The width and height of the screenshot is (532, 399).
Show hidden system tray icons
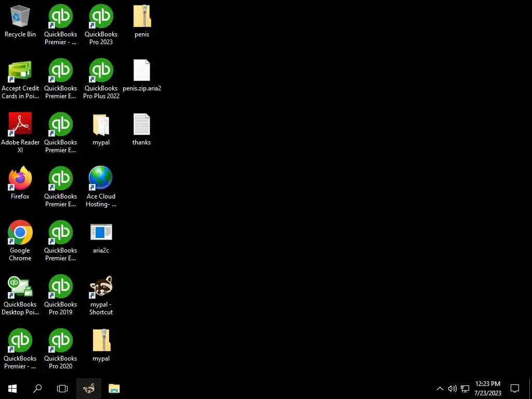click(x=440, y=389)
